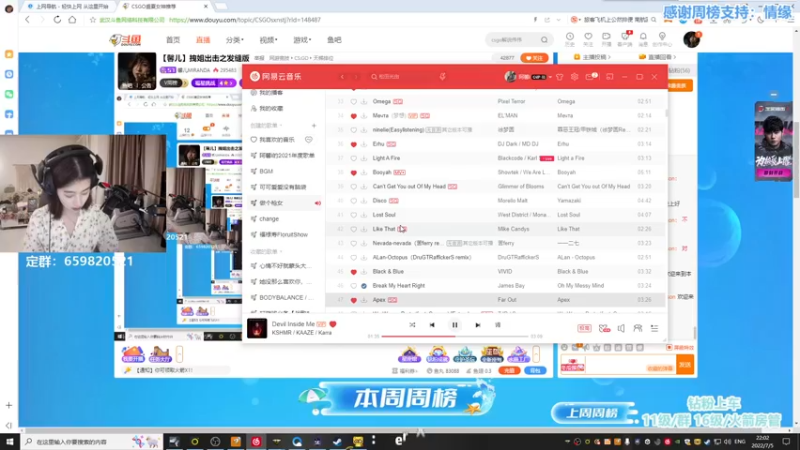Download the song ALan-Octopus

click(x=364, y=258)
